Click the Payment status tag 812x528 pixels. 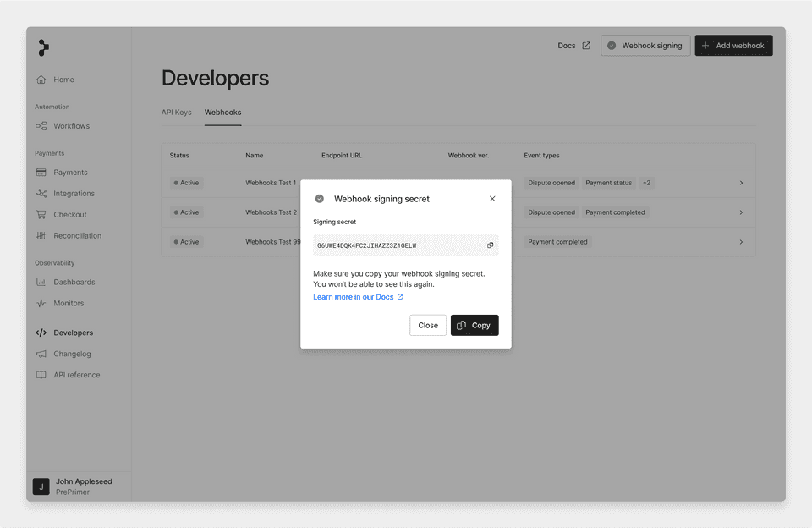[608, 183]
